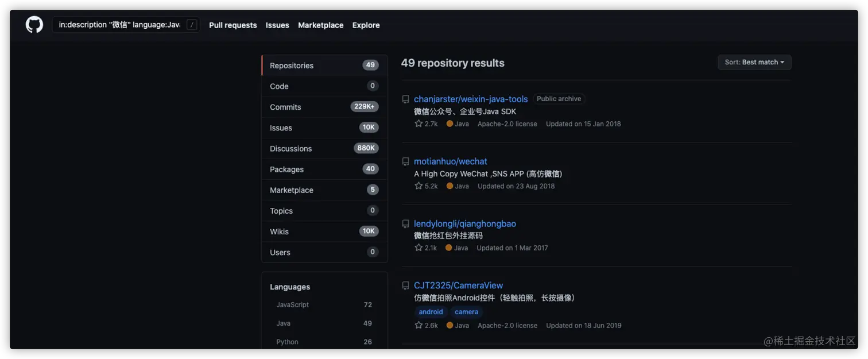The width and height of the screenshot is (868, 359).
Task: Click Updated on 1 Mar 2017 text
Action: pos(512,248)
